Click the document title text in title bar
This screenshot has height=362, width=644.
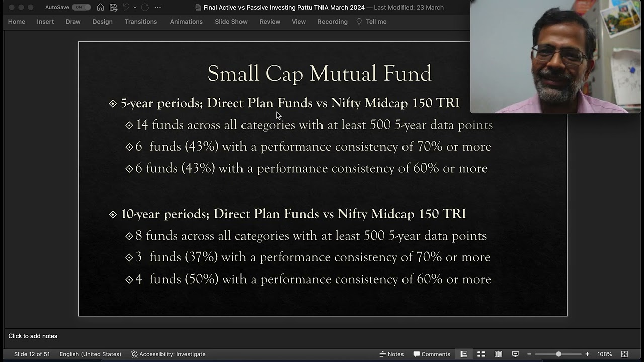click(284, 7)
